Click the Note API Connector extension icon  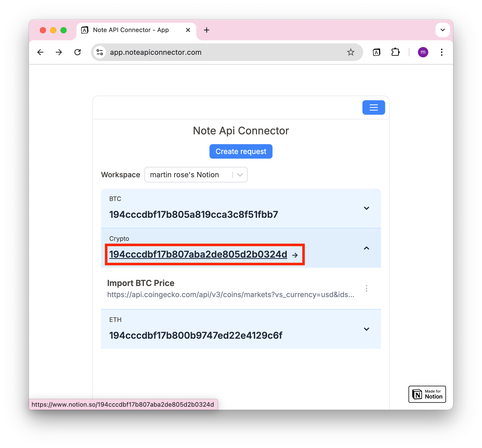click(x=376, y=52)
